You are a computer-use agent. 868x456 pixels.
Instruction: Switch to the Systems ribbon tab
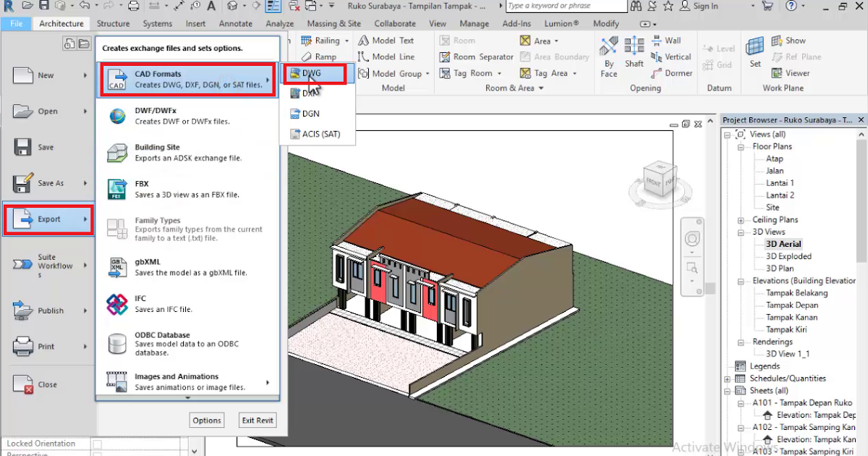(158, 23)
